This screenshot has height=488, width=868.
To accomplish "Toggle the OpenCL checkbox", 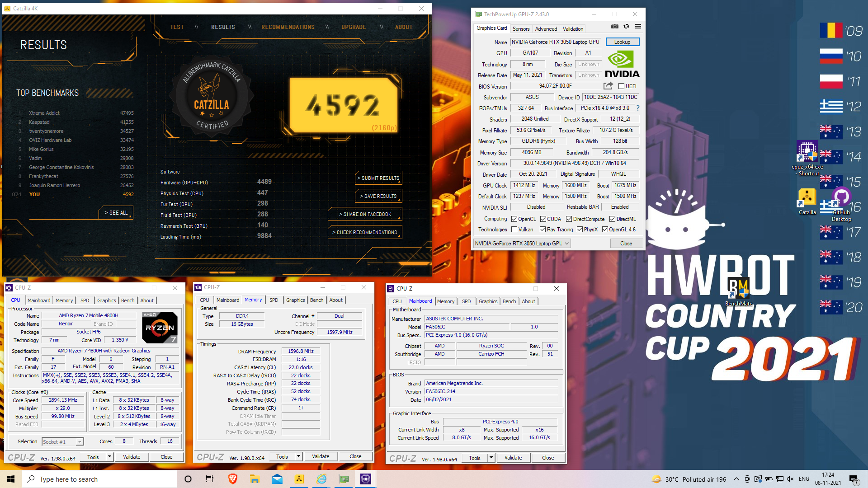I will pos(514,219).
